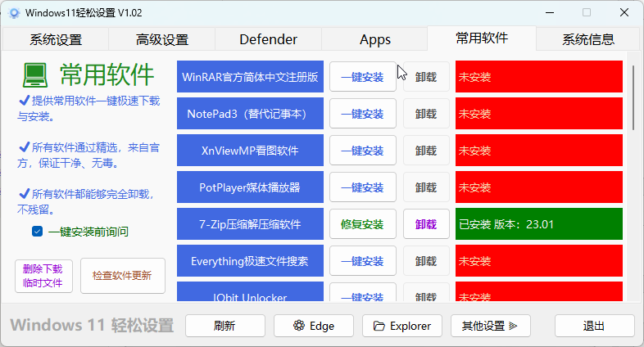Screen dimensions: 644x347
Task: Click the 退出 button
Action: [x=594, y=326]
